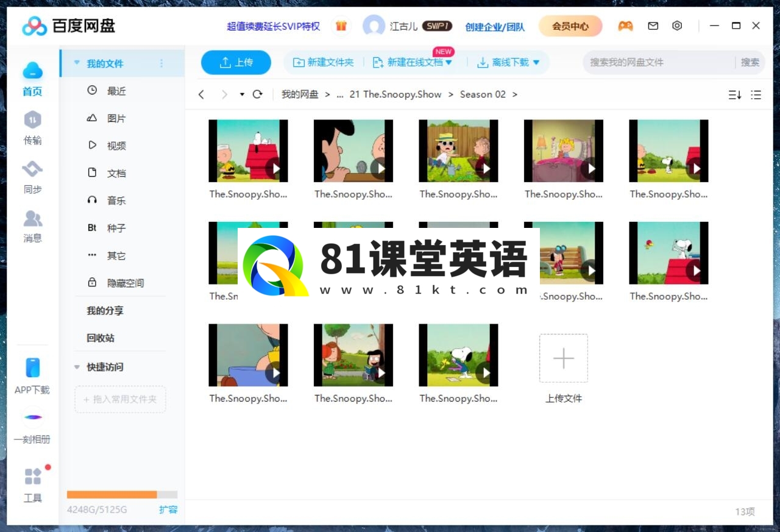Viewport: 780px width, 532px height.
Task: Open the game controller icon
Action: pos(625,26)
